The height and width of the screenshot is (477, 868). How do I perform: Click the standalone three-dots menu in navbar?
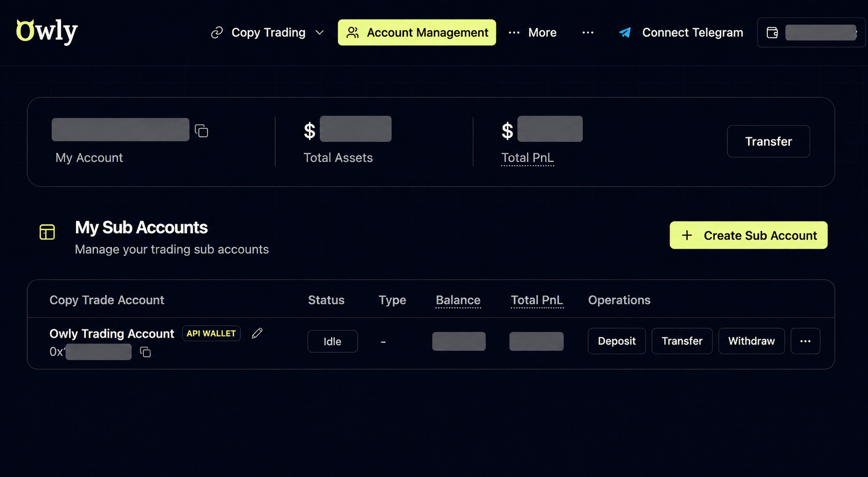pyautogui.click(x=588, y=32)
